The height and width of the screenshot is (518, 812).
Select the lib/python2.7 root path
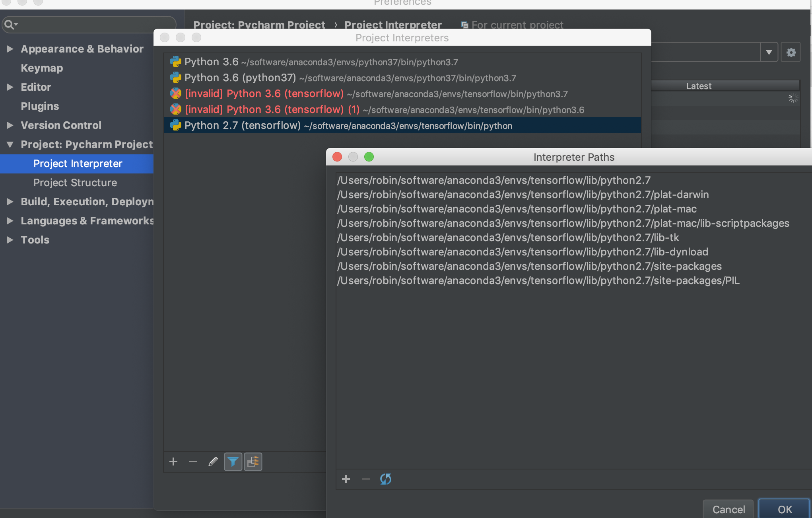pos(494,180)
